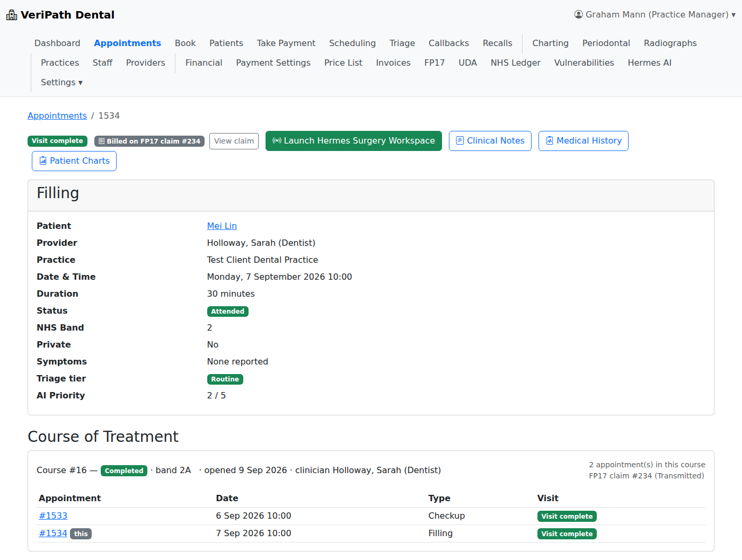Open Vulnerabilities nav item
Image resolution: width=742 pixels, height=560 pixels.
point(584,63)
